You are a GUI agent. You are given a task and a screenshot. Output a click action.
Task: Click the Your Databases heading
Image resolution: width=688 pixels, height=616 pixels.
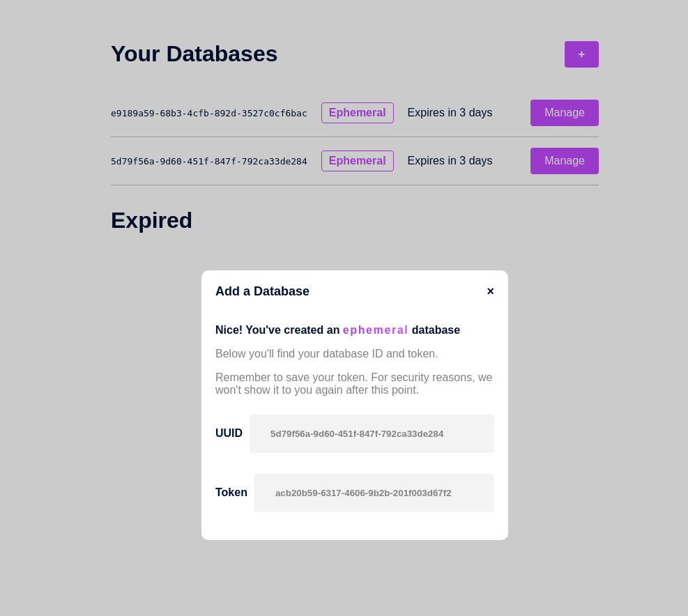point(194,54)
